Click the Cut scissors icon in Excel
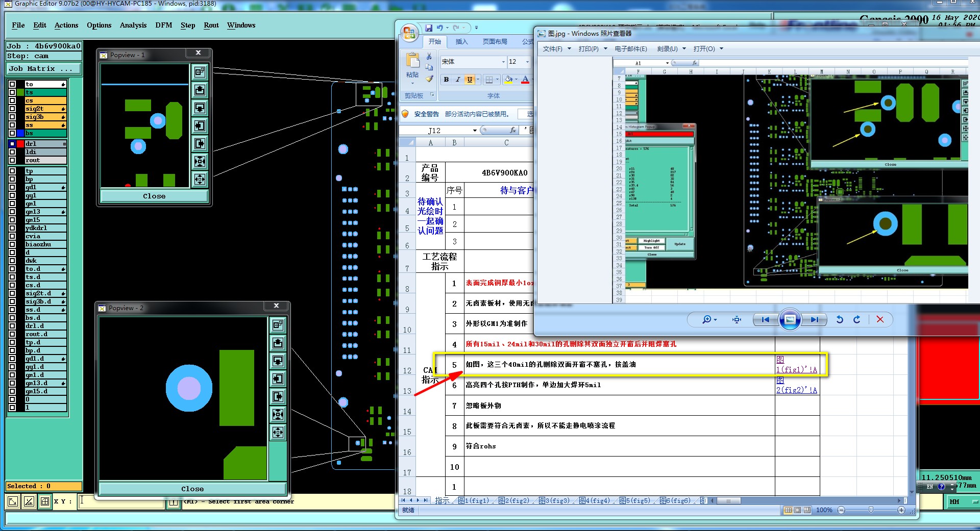The image size is (980, 531). [x=429, y=57]
